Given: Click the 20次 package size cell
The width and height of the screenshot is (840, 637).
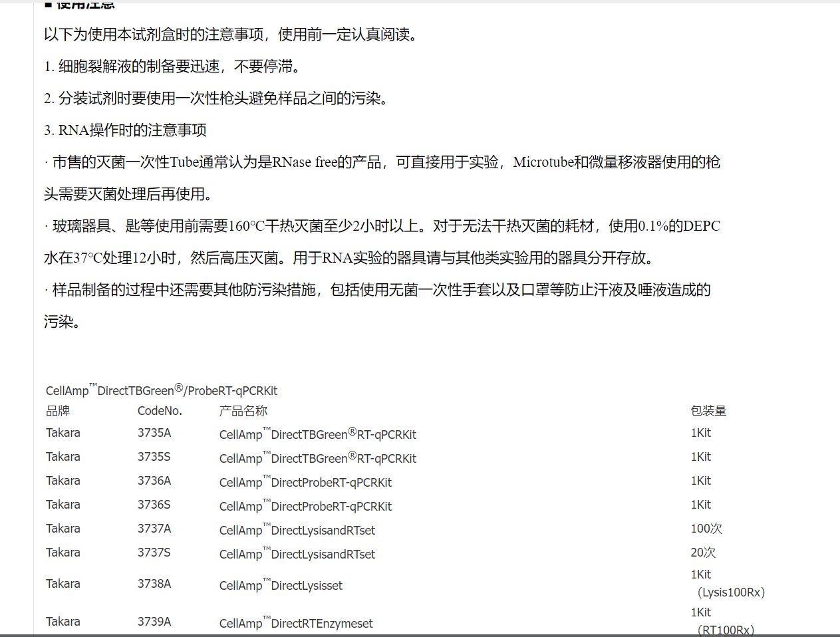Looking at the screenshot, I should (703, 553).
